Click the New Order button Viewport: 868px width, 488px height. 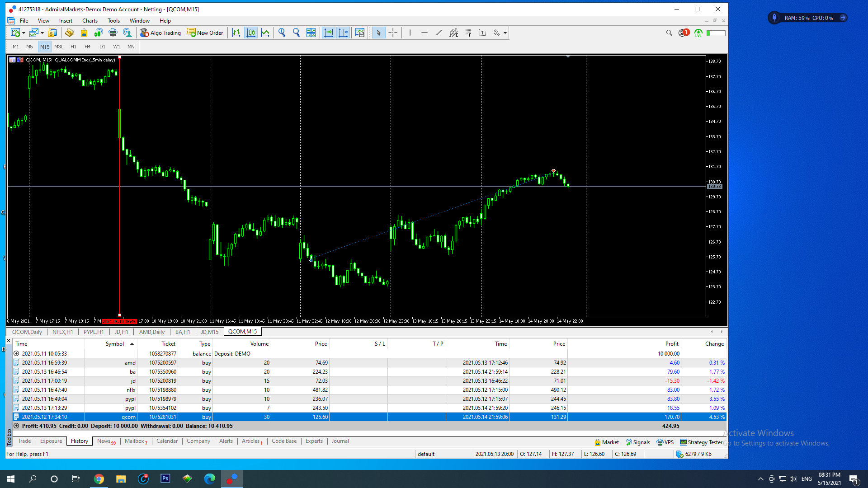click(205, 33)
